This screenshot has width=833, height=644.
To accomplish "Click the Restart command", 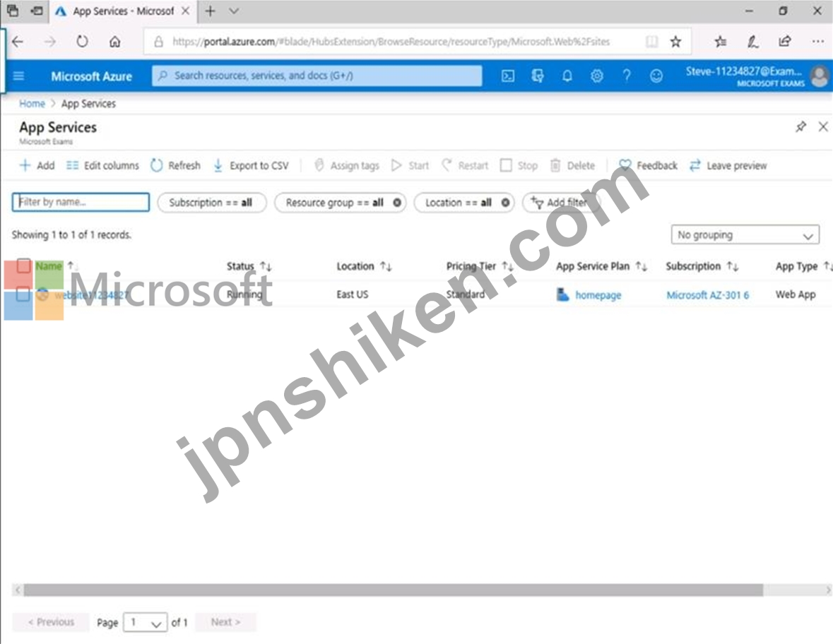I will (465, 166).
